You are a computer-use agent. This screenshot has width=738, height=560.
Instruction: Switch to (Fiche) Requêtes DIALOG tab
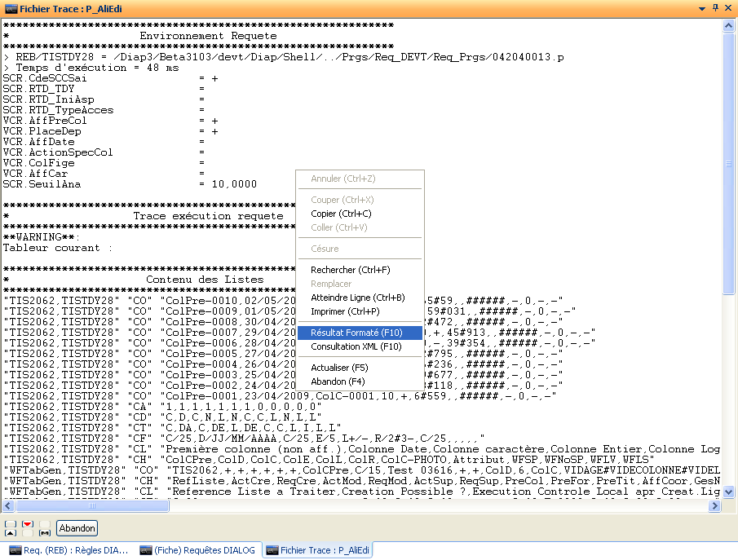click(x=198, y=551)
